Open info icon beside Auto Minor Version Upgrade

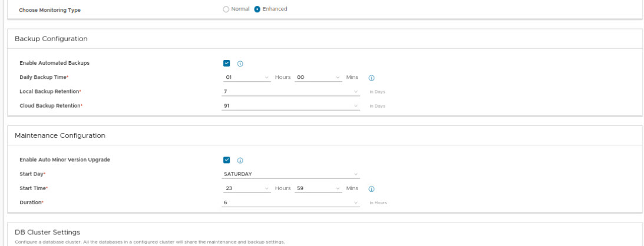[x=240, y=160]
